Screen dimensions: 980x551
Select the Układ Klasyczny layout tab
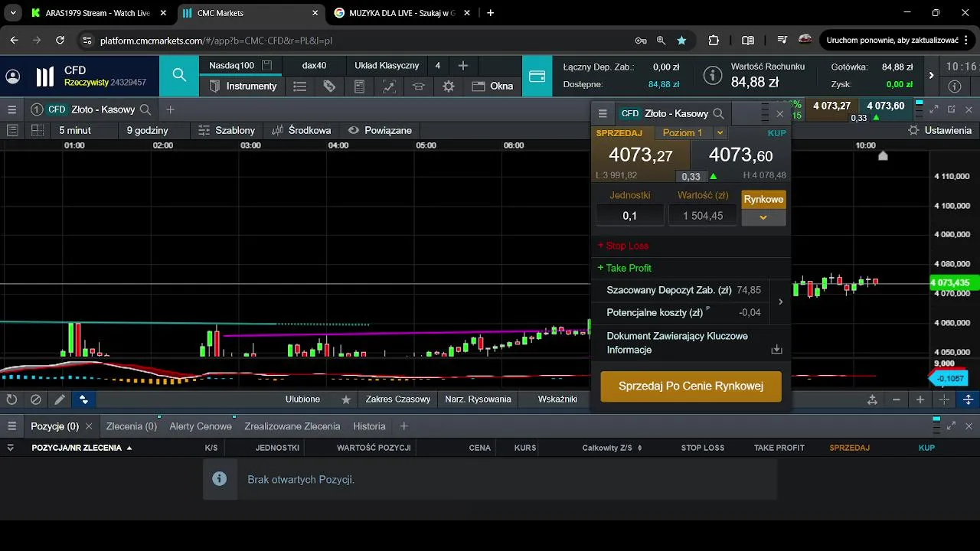[387, 66]
